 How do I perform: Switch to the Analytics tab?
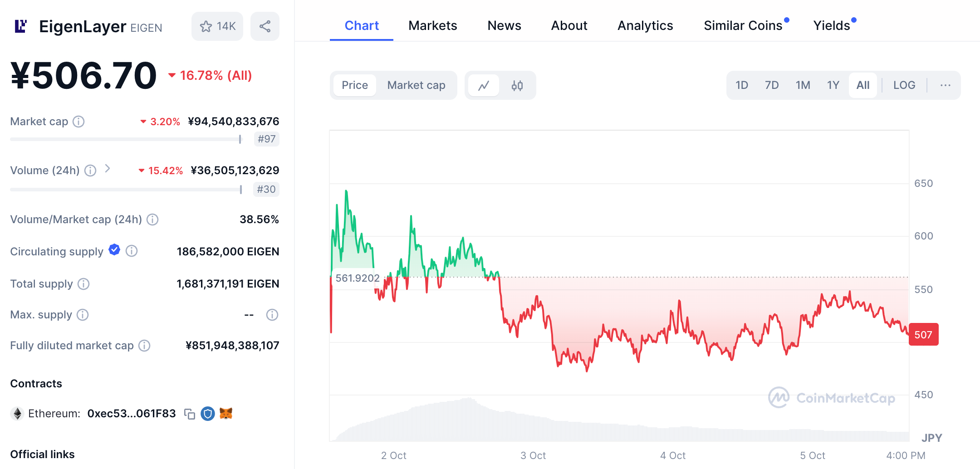645,26
